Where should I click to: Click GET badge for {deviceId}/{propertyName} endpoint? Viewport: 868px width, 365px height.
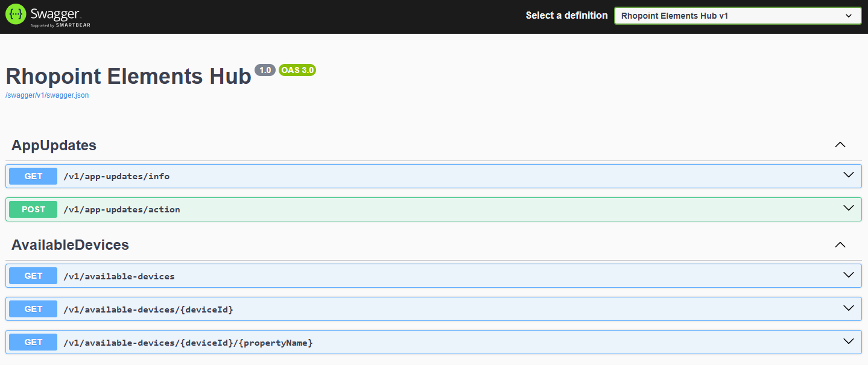(x=33, y=342)
